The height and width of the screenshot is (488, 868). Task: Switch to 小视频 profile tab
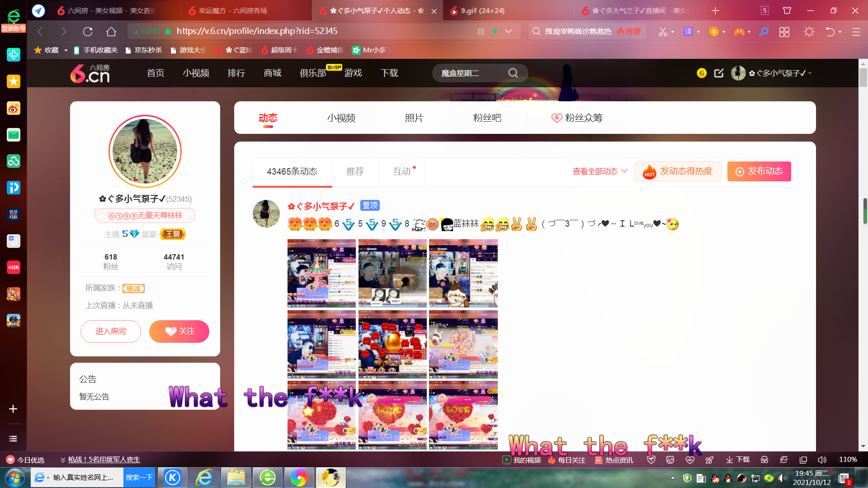tap(341, 118)
